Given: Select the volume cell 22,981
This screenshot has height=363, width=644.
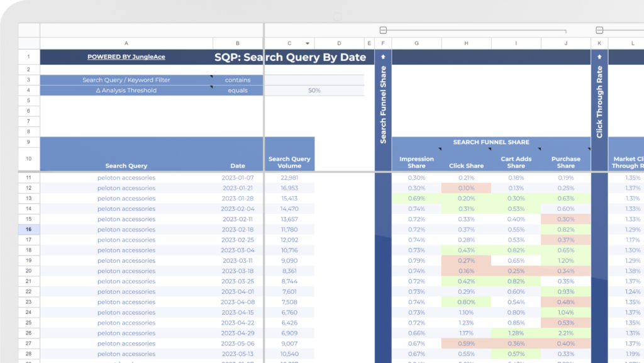Looking at the screenshot, I should coord(289,178).
